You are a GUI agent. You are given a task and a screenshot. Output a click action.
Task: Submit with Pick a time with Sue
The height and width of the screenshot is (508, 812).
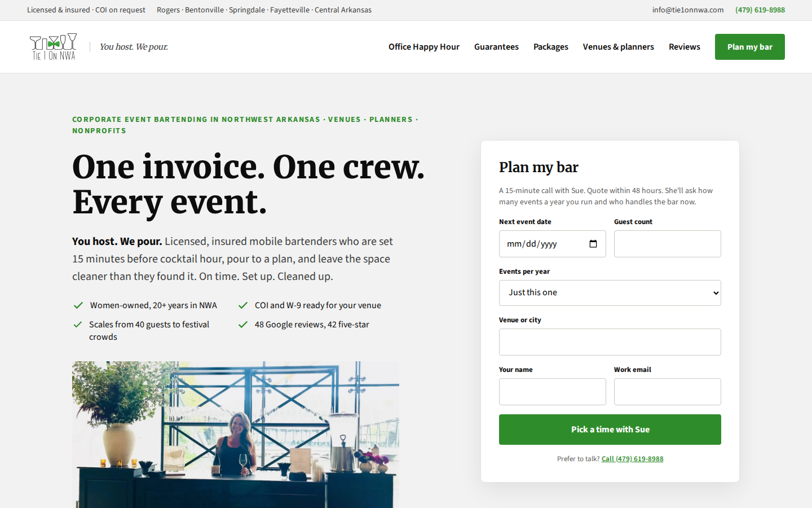610,430
